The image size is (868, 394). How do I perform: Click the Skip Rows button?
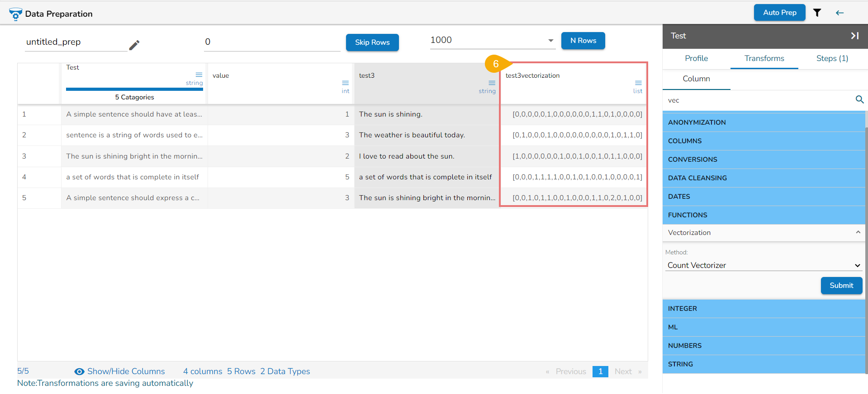point(372,42)
